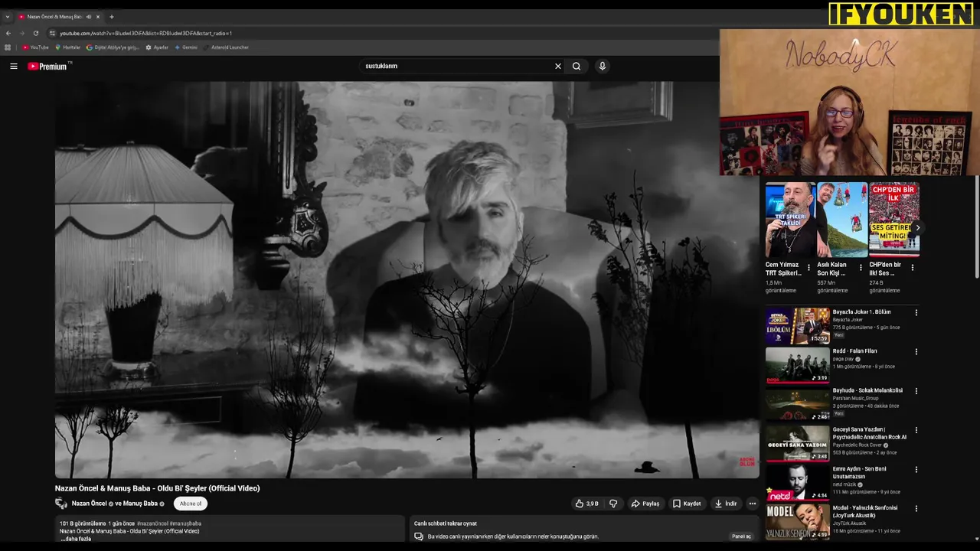The width and height of the screenshot is (980, 551).
Task: Open options menu for Redd - Falan Filan
Action: click(x=916, y=352)
